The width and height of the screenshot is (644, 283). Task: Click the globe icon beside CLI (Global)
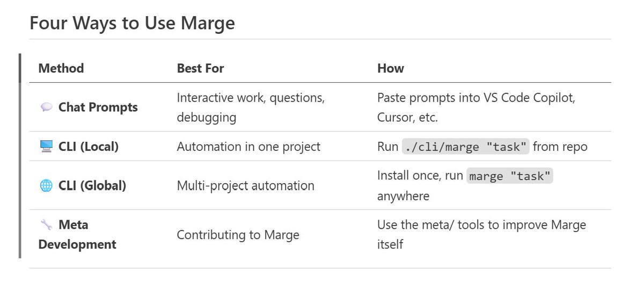[x=46, y=186]
